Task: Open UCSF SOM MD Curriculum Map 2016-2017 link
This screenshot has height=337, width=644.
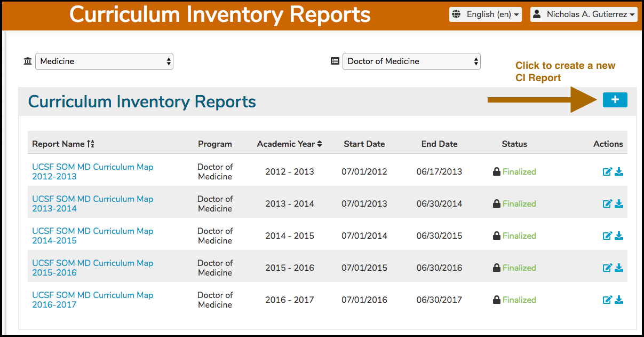Action: pyautogui.click(x=93, y=300)
